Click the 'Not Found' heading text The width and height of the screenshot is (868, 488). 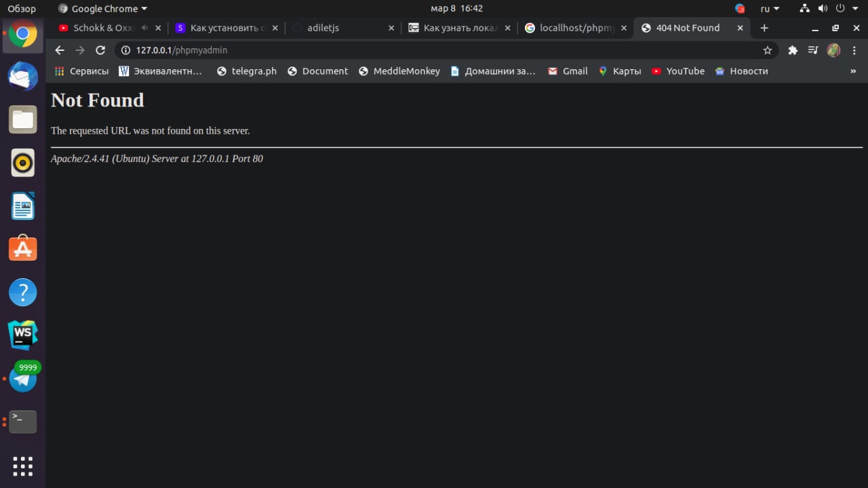click(x=98, y=100)
